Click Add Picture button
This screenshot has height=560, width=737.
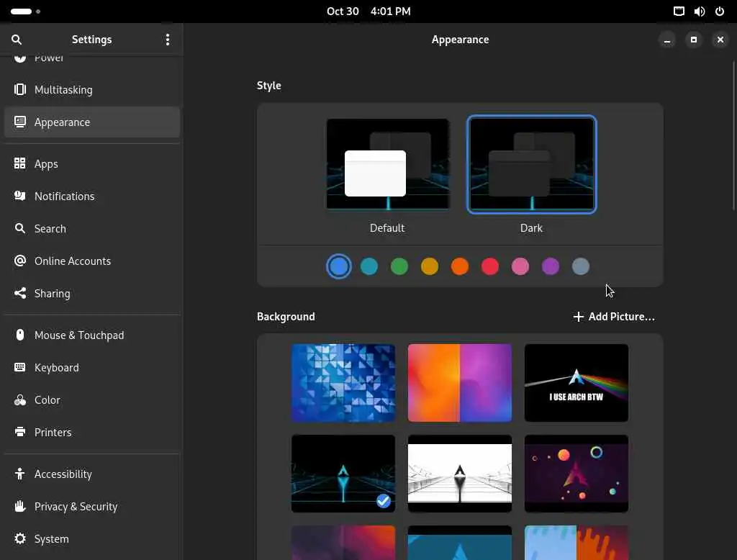(x=614, y=317)
